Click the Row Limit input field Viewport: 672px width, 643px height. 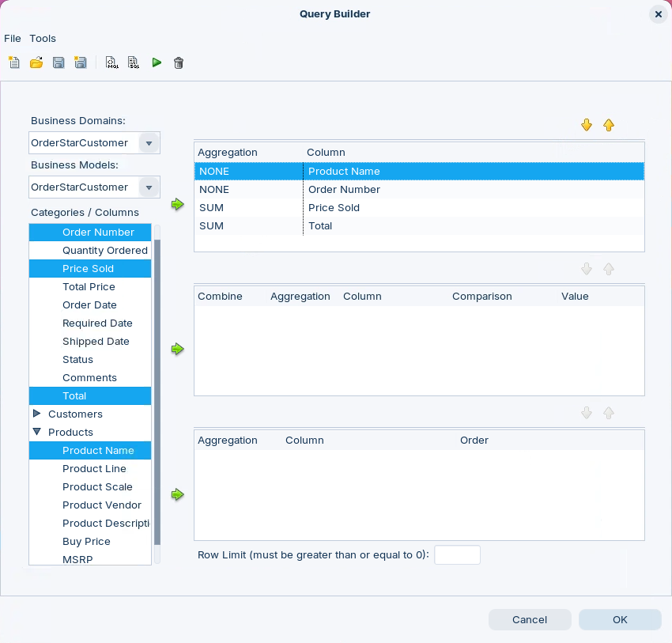coord(457,555)
